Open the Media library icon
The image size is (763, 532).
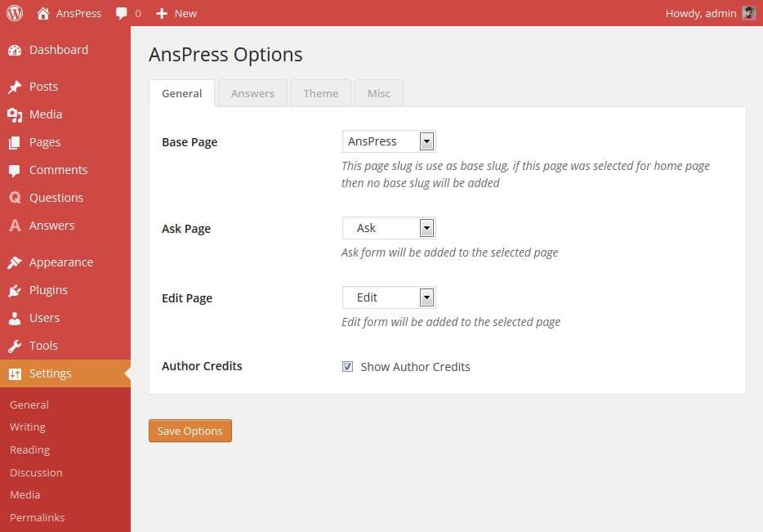[x=16, y=114]
